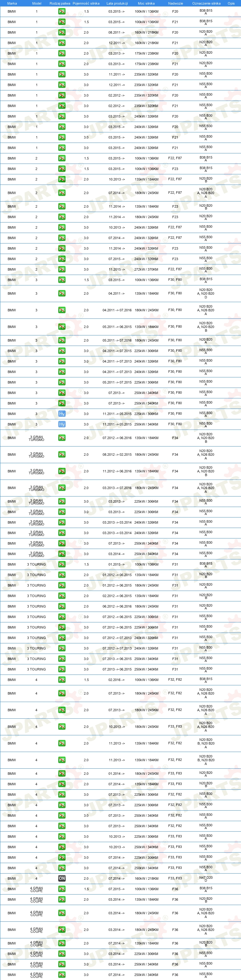This screenshot has height=980, width=241.
Task: Click petrol icon in 3 Touring 02.2012 135kW row
Action: point(62,596)
